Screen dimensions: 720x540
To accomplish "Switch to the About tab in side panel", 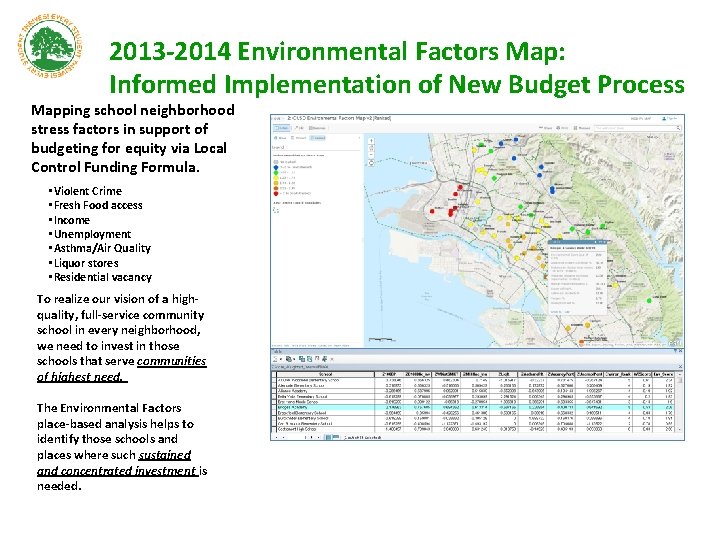I will 280,138.
